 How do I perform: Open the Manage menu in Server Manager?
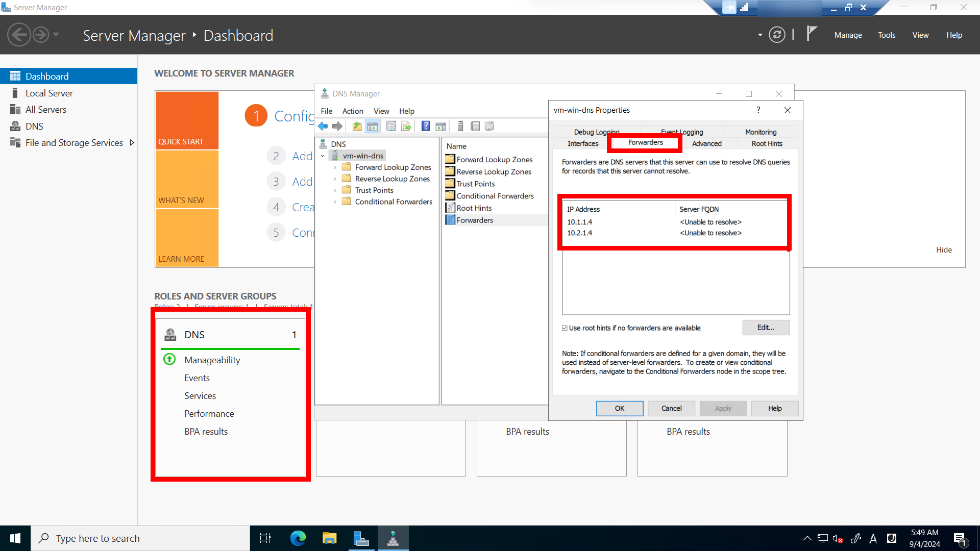[x=848, y=35]
